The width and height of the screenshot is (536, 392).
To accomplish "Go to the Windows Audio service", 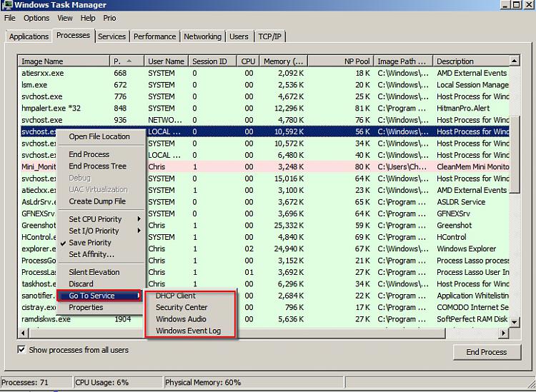I will [x=190, y=319].
